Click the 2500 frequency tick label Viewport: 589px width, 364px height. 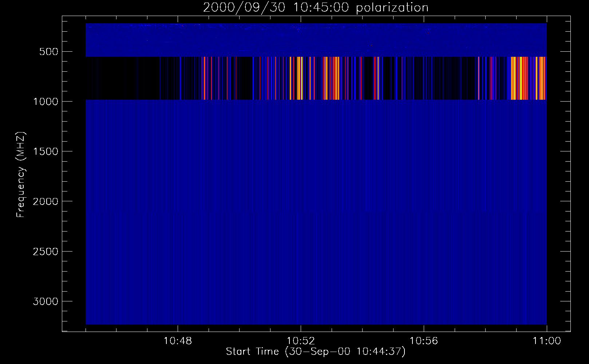46,252
